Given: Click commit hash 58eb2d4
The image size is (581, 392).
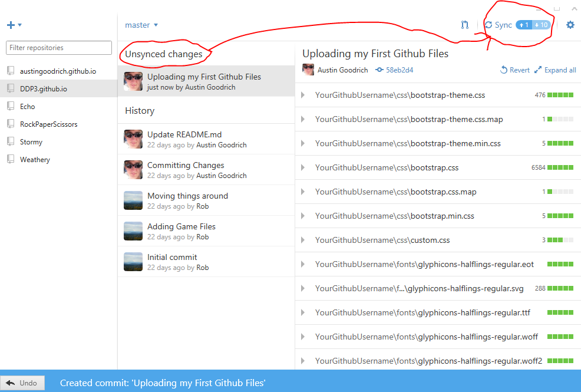Looking at the screenshot, I should tap(399, 70).
